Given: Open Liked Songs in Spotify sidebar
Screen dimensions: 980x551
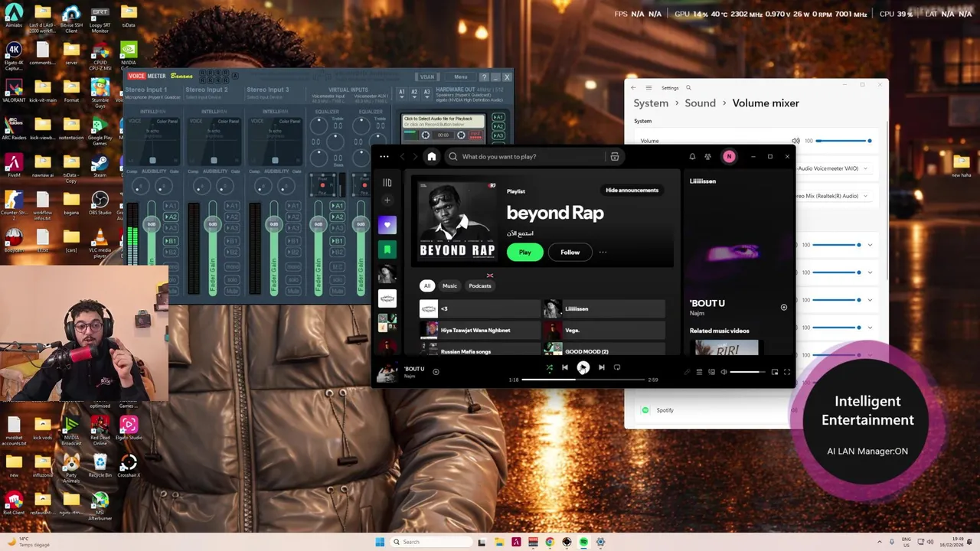Looking at the screenshot, I should (x=387, y=225).
